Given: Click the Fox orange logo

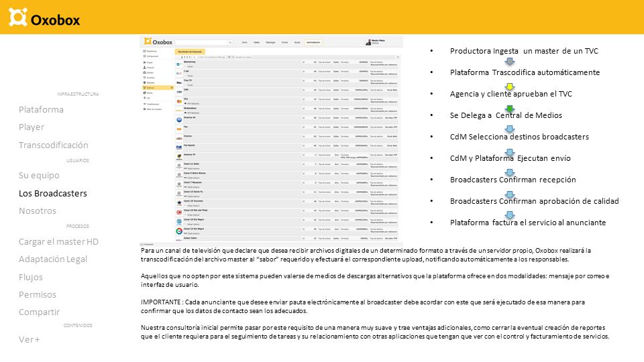Looking at the screenshot, I should (179, 129).
